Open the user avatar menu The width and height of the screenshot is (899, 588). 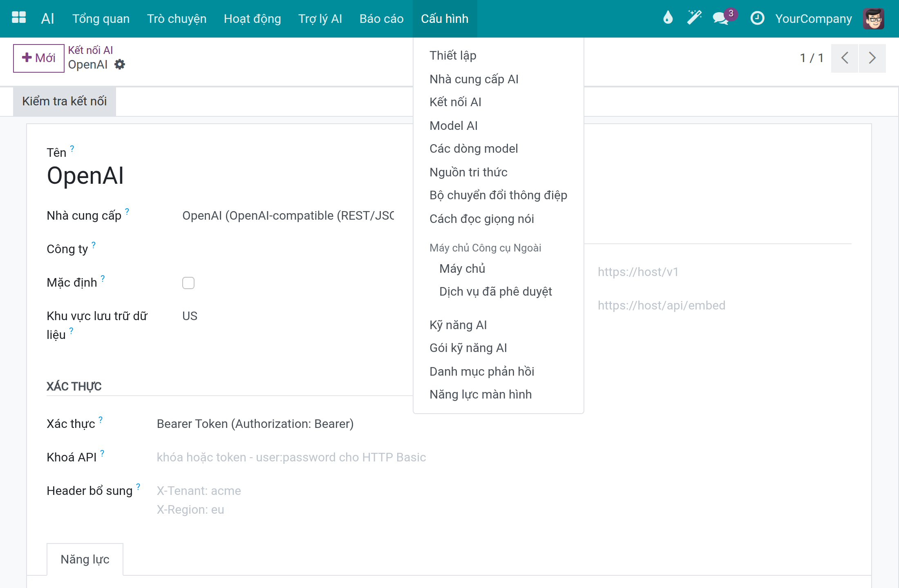pyautogui.click(x=874, y=18)
